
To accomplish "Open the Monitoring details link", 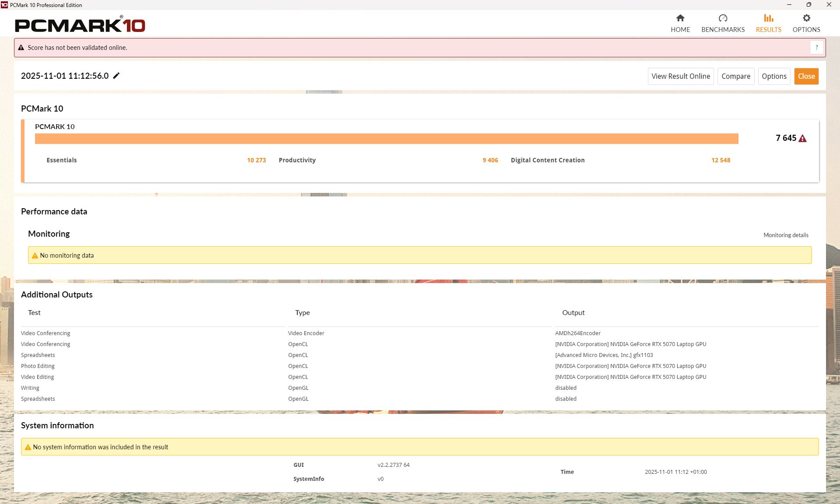I will (x=786, y=235).
